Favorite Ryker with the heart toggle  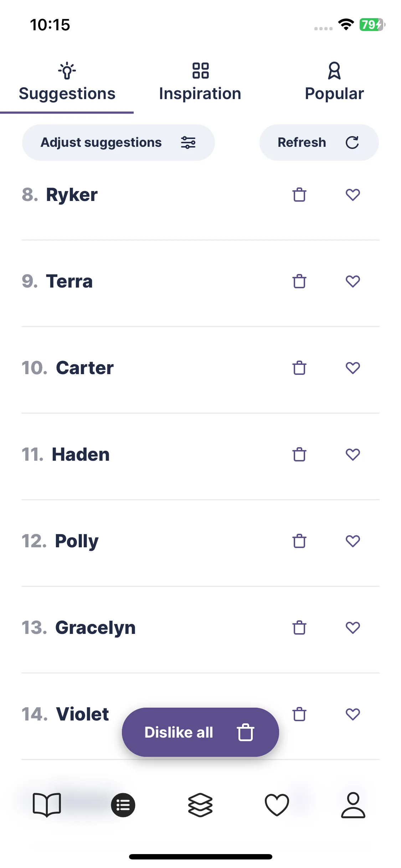click(353, 195)
